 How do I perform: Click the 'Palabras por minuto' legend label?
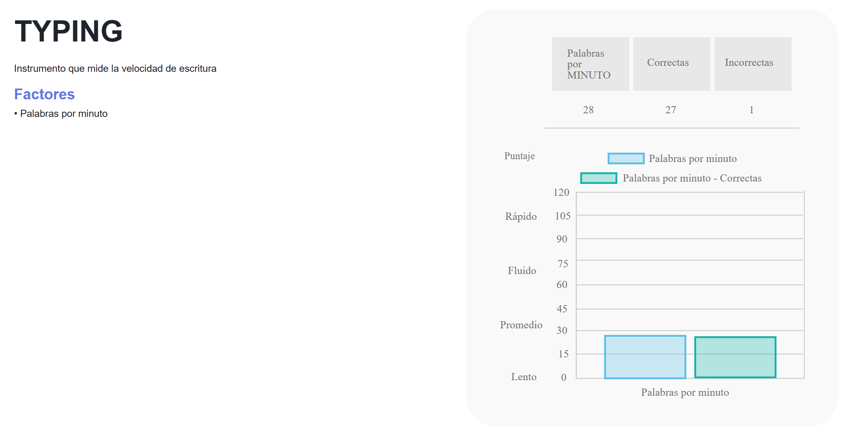[x=692, y=159]
